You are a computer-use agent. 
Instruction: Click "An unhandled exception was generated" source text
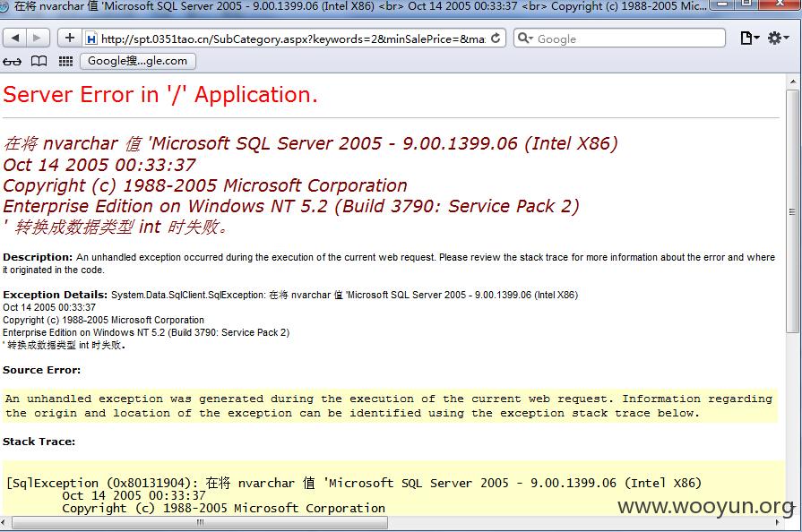coord(389,406)
